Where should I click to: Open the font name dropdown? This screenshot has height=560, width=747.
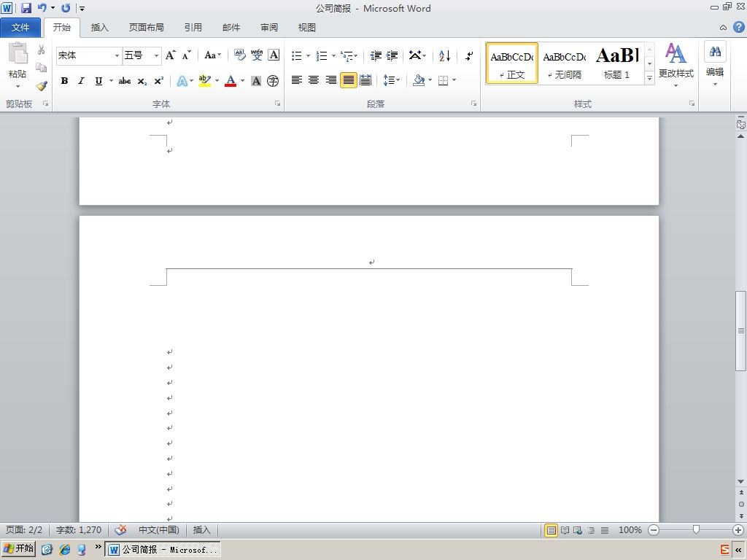(117, 55)
